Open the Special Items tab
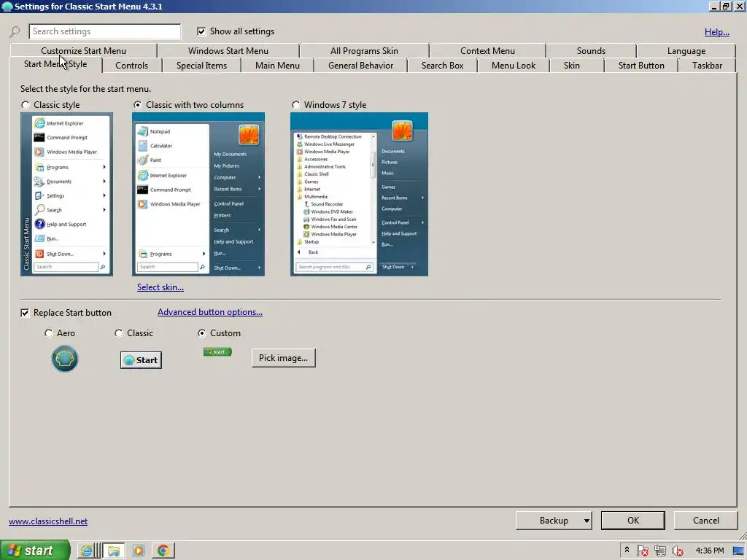The width and height of the screenshot is (747, 560). (x=202, y=66)
